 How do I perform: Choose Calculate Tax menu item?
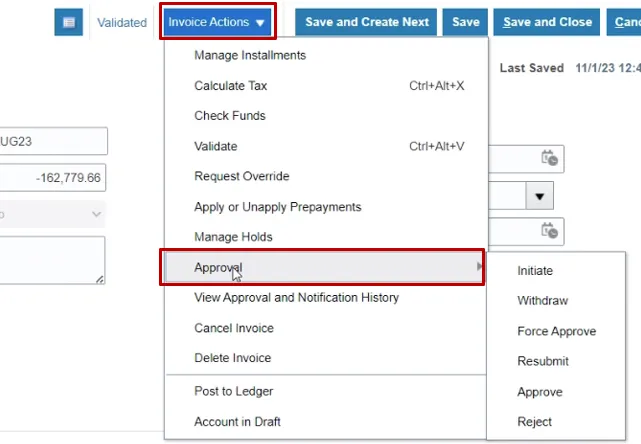point(230,86)
